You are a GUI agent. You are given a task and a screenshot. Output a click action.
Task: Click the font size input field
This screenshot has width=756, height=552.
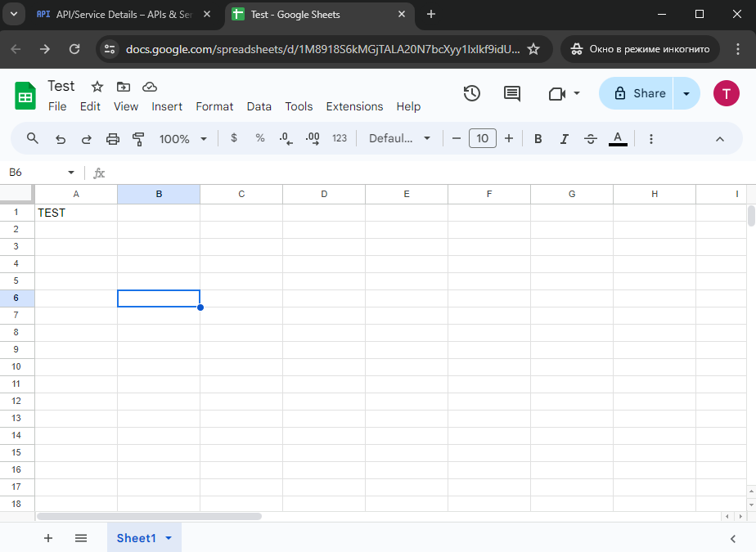click(483, 139)
